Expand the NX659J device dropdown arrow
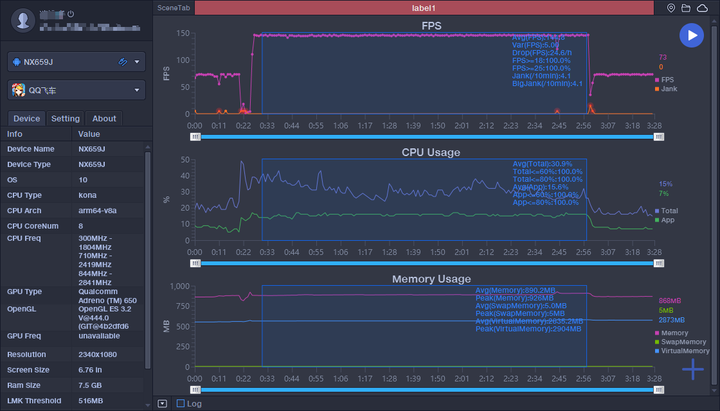720x411 pixels. pyautogui.click(x=137, y=62)
